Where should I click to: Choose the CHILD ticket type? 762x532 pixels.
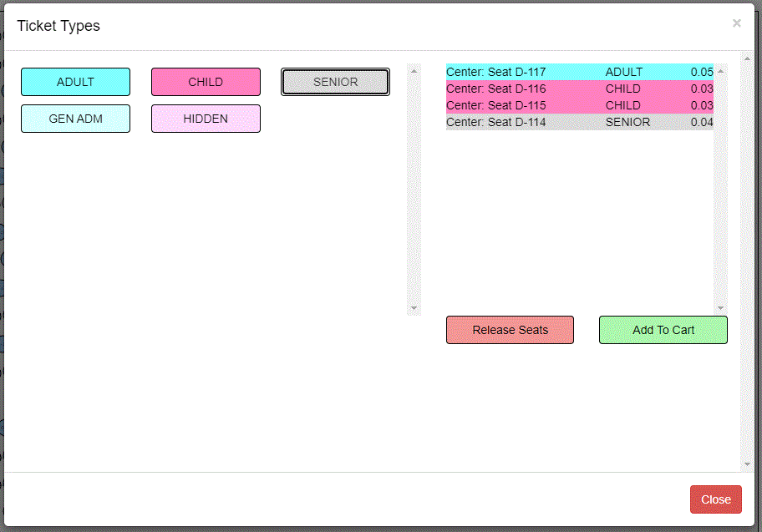tap(206, 82)
